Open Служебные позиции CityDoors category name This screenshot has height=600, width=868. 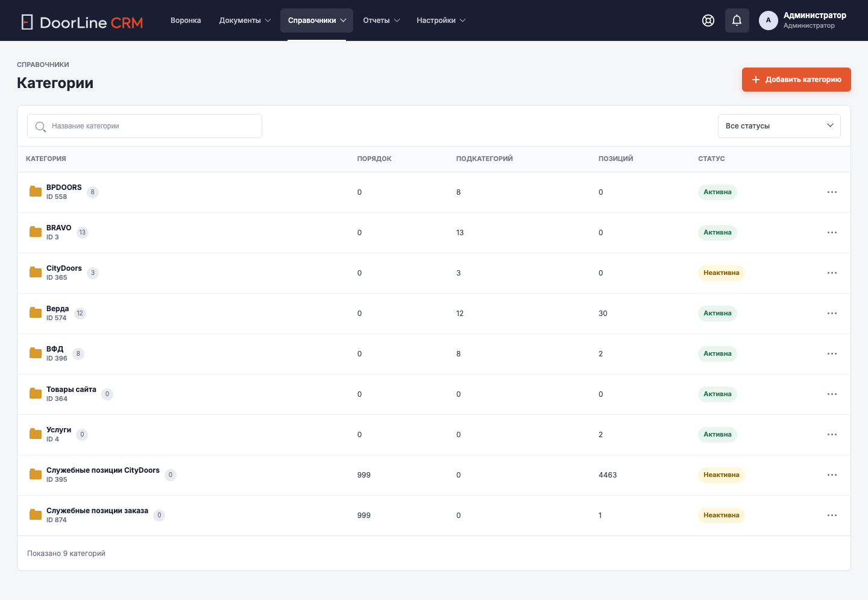click(x=103, y=470)
